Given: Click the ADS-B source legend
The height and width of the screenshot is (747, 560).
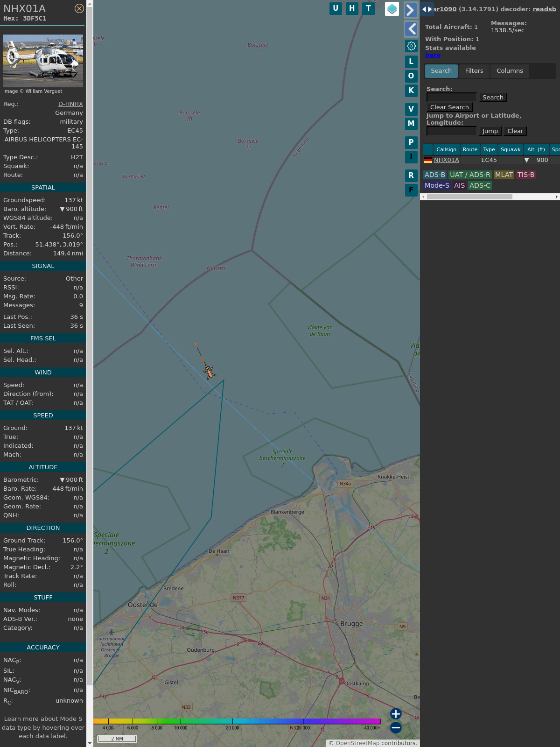Looking at the screenshot, I should click(x=434, y=175).
